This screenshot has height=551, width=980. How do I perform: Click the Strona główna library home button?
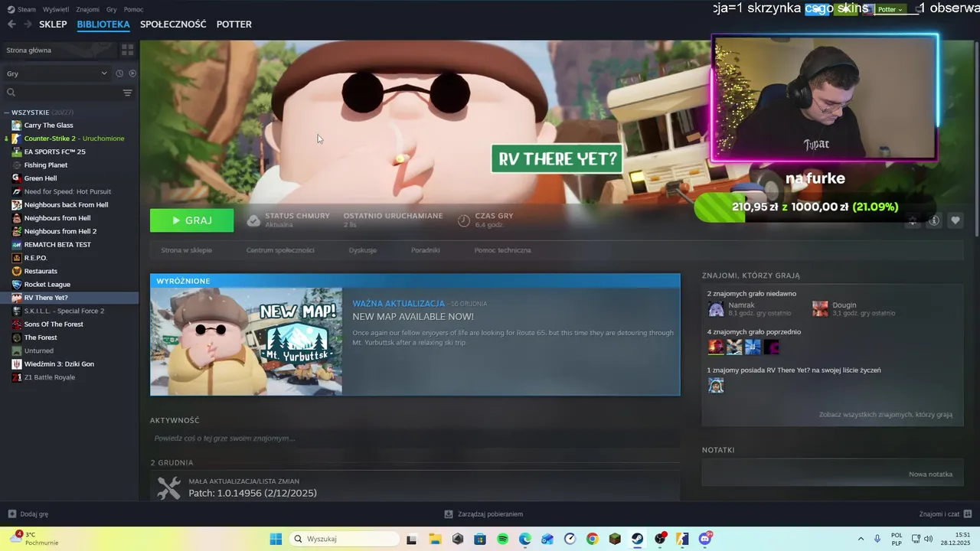click(60, 50)
